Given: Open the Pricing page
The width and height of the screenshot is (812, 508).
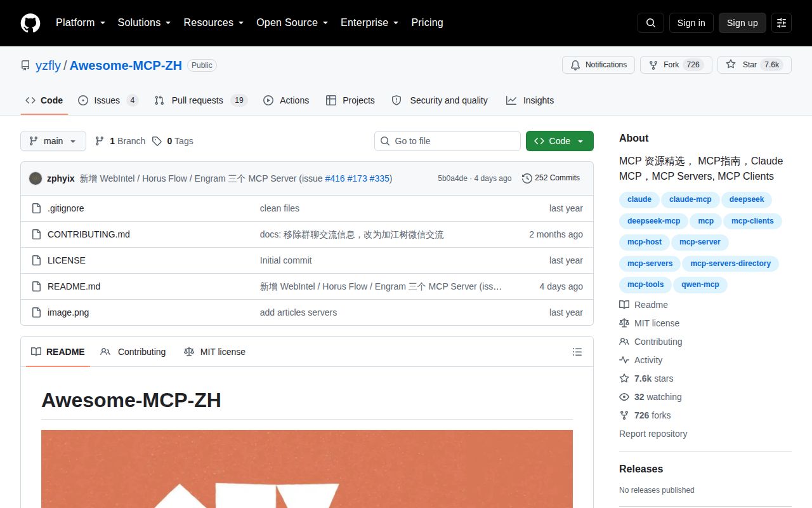Looking at the screenshot, I should pos(427,23).
